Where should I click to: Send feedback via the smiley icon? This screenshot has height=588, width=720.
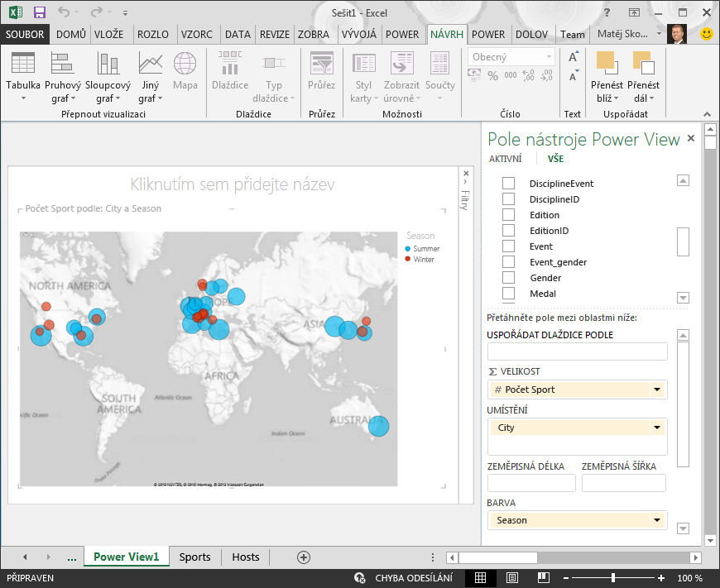[706, 34]
